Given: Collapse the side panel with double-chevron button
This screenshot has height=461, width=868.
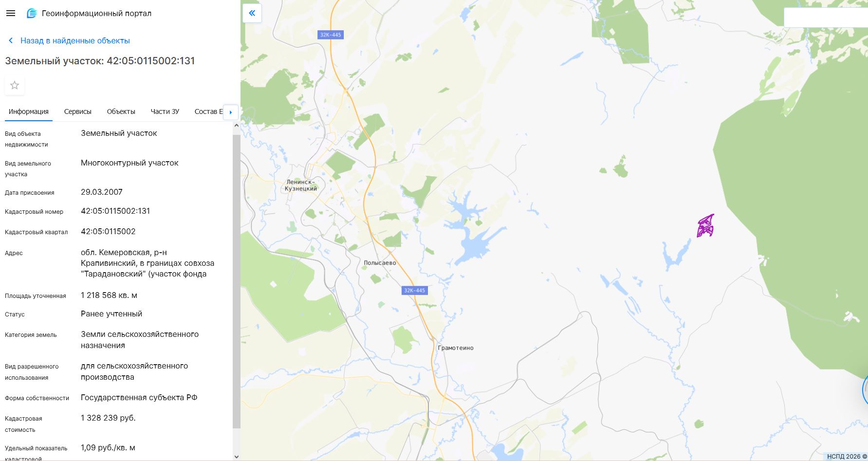Looking at the screenshot, I should pyautogui.click(x=252, y=13).
